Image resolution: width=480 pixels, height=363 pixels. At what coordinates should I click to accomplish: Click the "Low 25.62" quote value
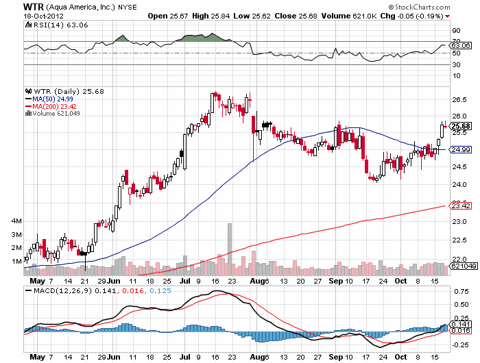(252, 16)
